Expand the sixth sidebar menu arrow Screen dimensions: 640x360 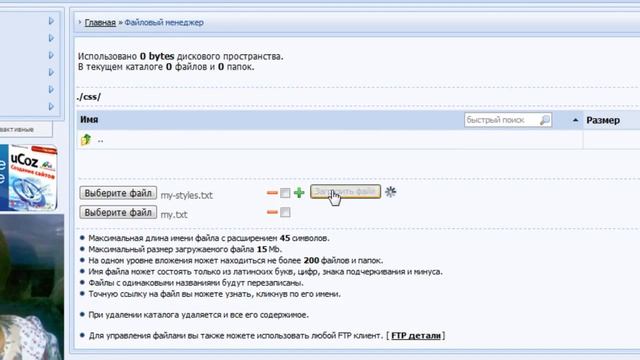pyautogui.click(x=51, y=106)
